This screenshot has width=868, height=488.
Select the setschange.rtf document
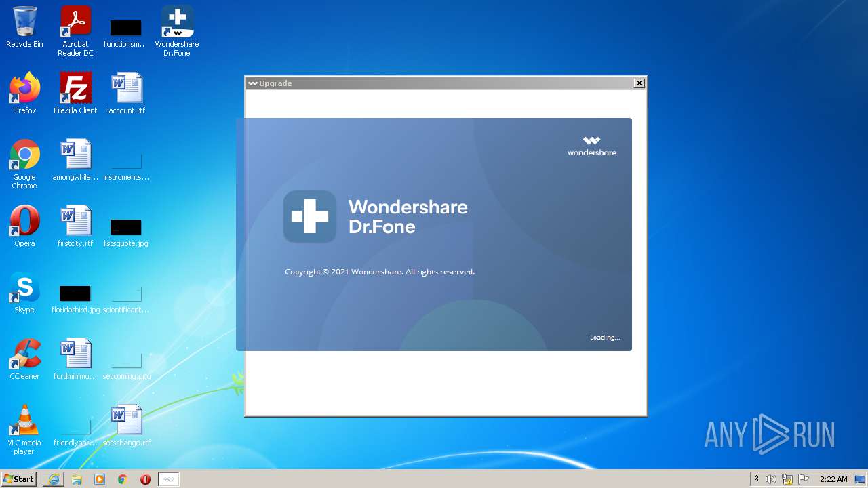[x=126, y=425]
